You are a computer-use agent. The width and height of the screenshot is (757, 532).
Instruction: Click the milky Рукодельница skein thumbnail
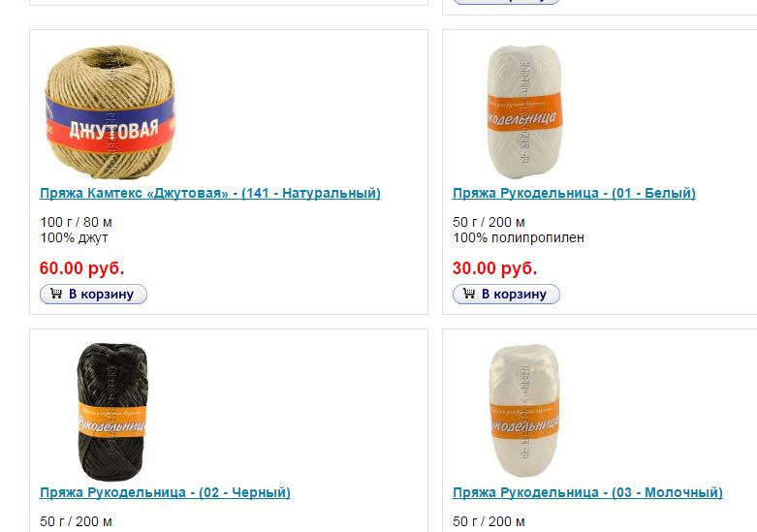coord(524,410)
